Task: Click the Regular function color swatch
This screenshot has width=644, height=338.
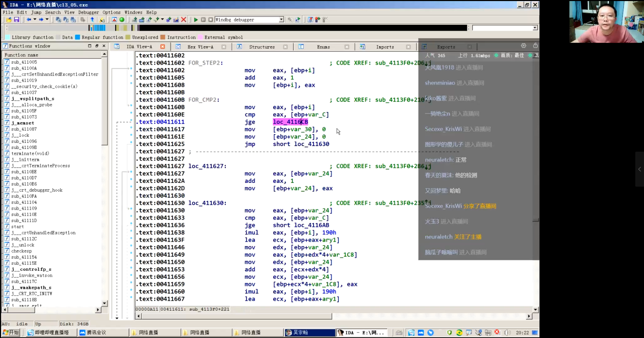Action: 77,37
